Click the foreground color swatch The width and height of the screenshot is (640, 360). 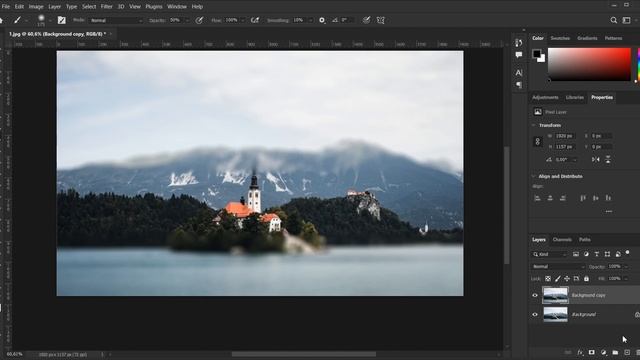pos(536,53)
